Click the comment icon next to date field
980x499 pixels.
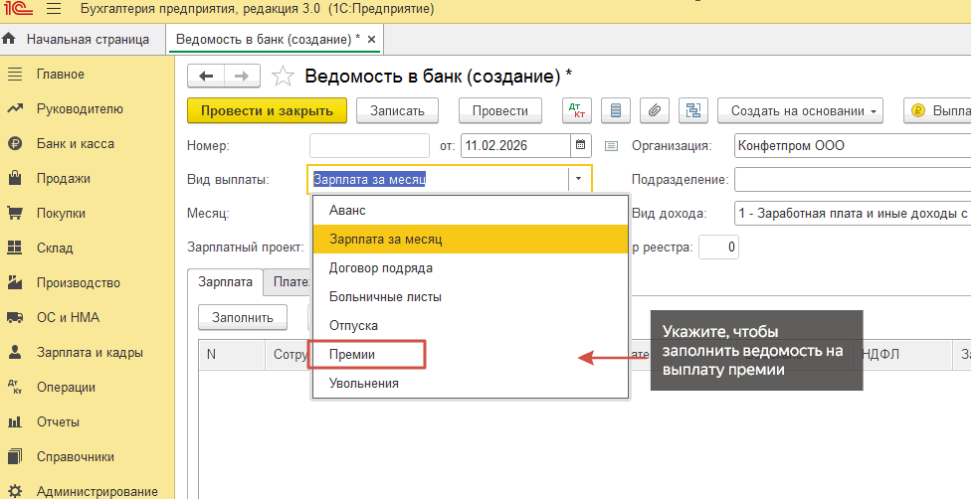point(611,146)
